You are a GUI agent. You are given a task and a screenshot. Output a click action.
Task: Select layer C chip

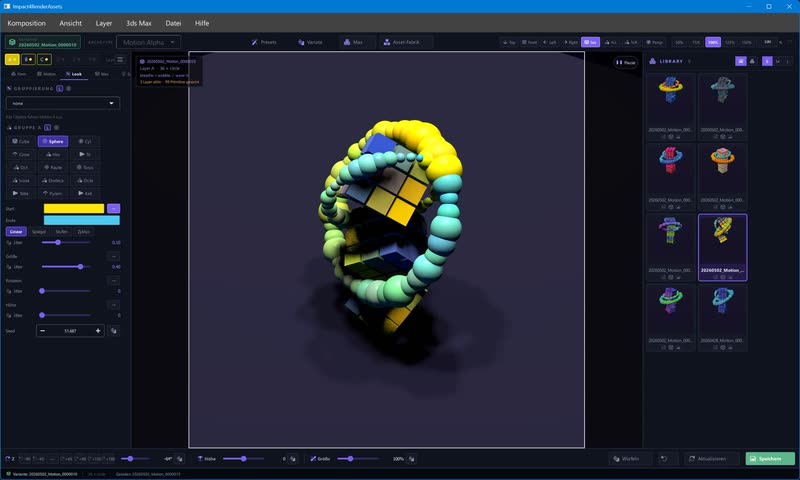44,60
